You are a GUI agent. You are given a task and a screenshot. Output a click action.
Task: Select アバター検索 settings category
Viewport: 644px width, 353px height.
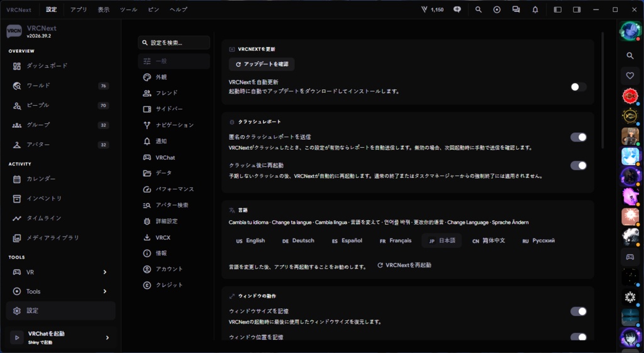click(x=174, y=205)
